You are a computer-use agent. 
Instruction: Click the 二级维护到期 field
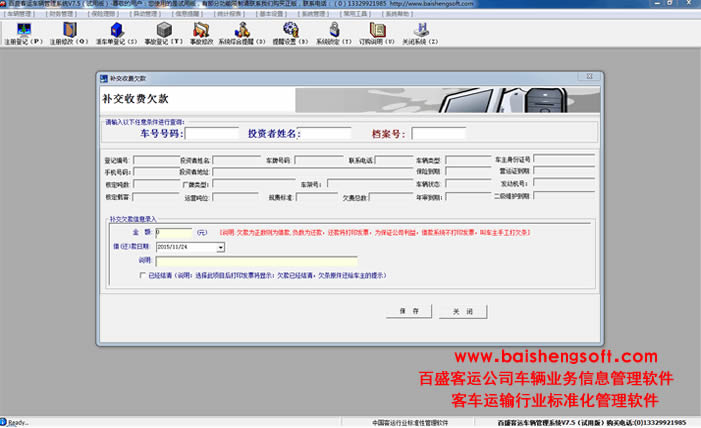[x=564, y=196]
